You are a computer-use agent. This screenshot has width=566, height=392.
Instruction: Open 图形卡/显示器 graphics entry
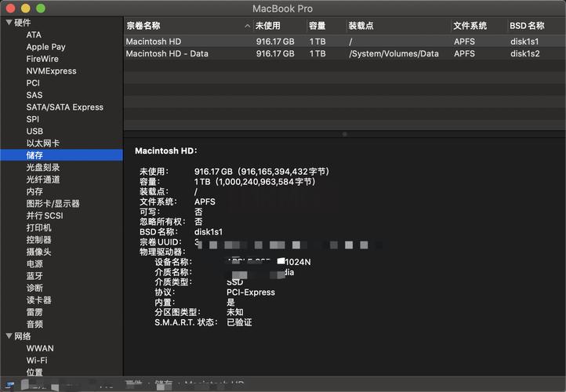click(53, 204)
